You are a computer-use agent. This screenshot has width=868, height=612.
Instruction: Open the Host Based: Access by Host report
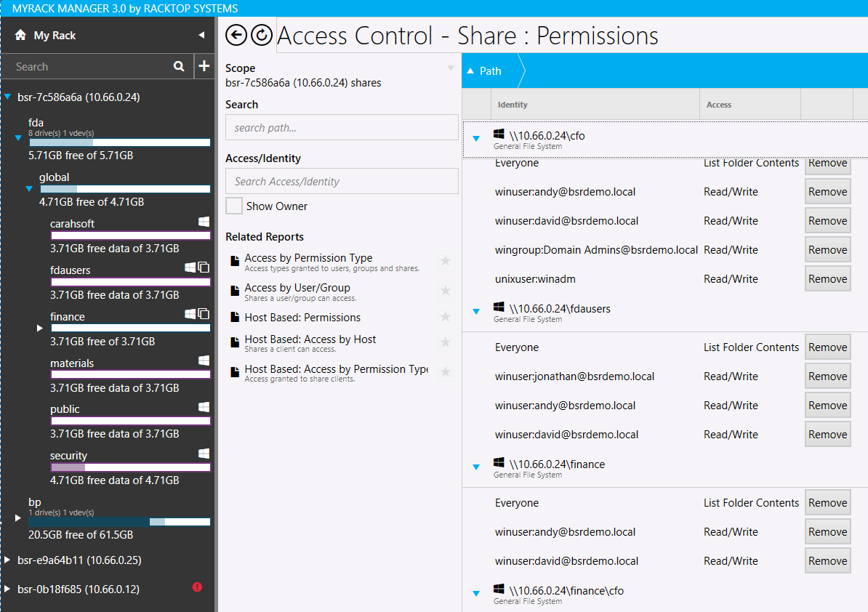coord(310,339)
